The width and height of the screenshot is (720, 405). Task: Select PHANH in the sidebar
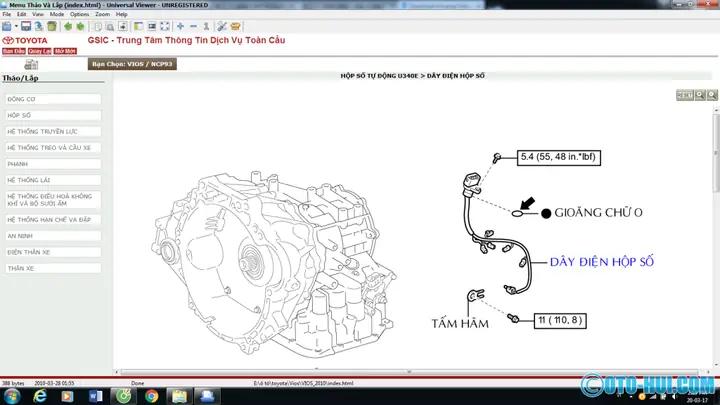(x=53, y=164)
